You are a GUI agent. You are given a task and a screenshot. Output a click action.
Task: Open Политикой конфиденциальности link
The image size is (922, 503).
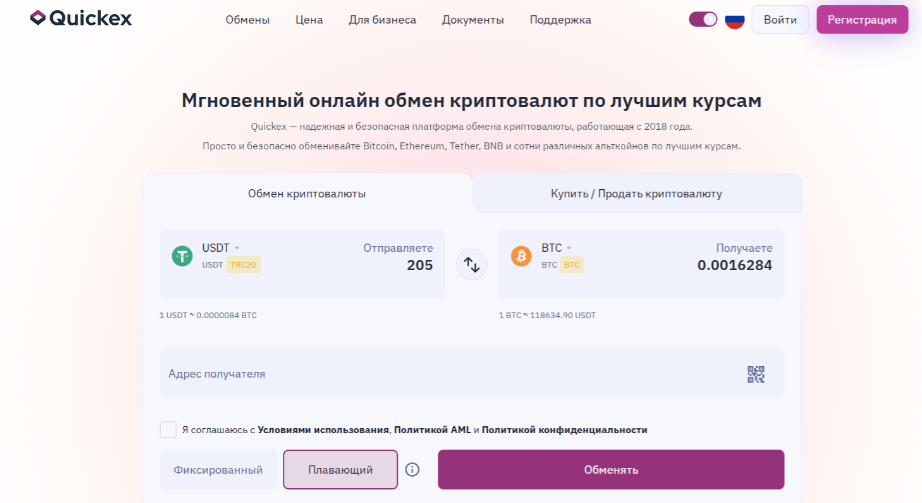coord(564,430)
